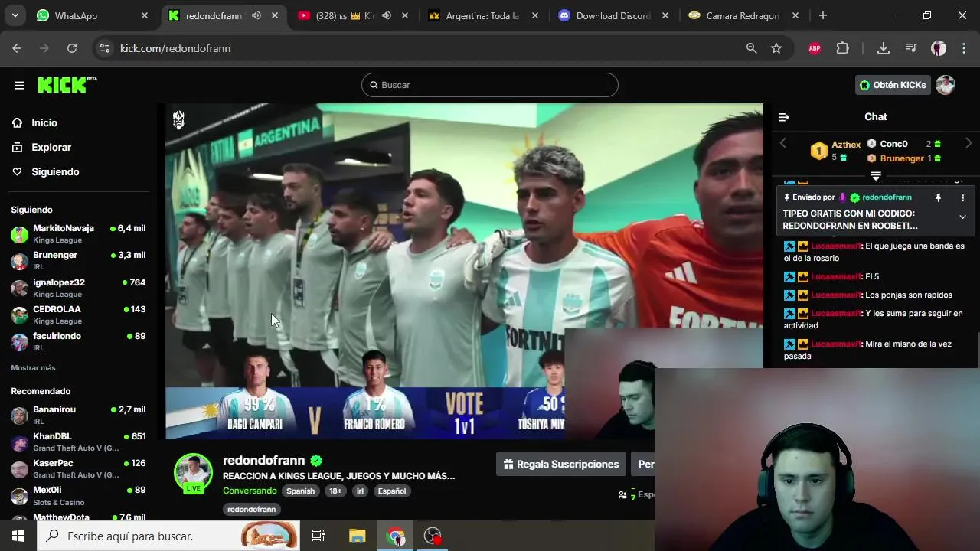Click redondofrann streamer avatar

(193, 472)
